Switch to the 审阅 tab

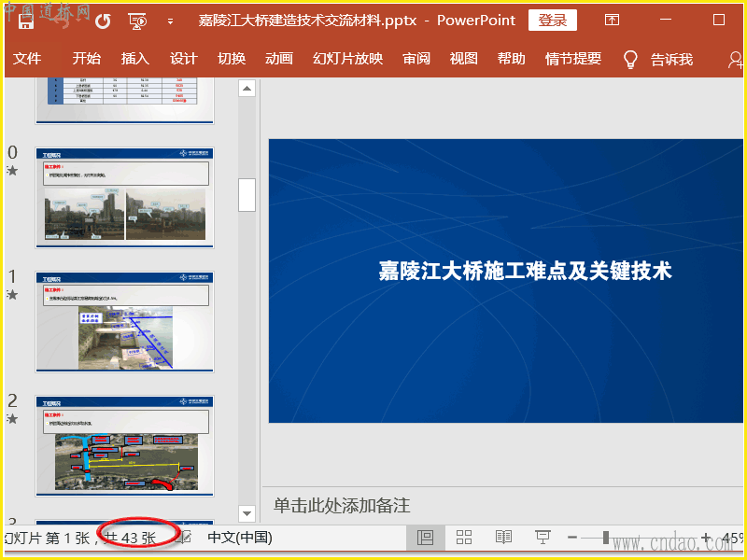tap(416, 59)
